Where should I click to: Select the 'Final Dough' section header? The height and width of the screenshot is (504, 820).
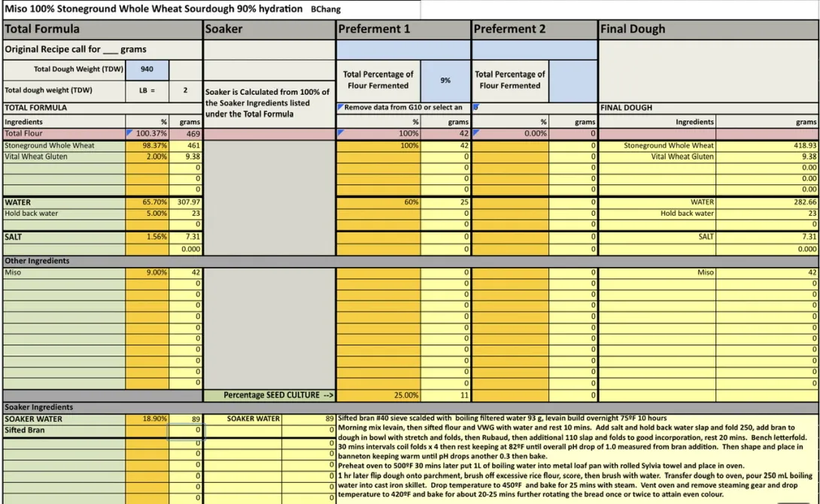(x=709, y=29)
